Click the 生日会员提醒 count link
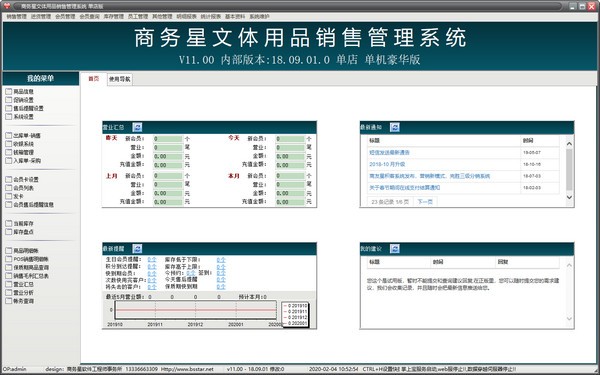 pyautogui.click(x=152, y=259)
